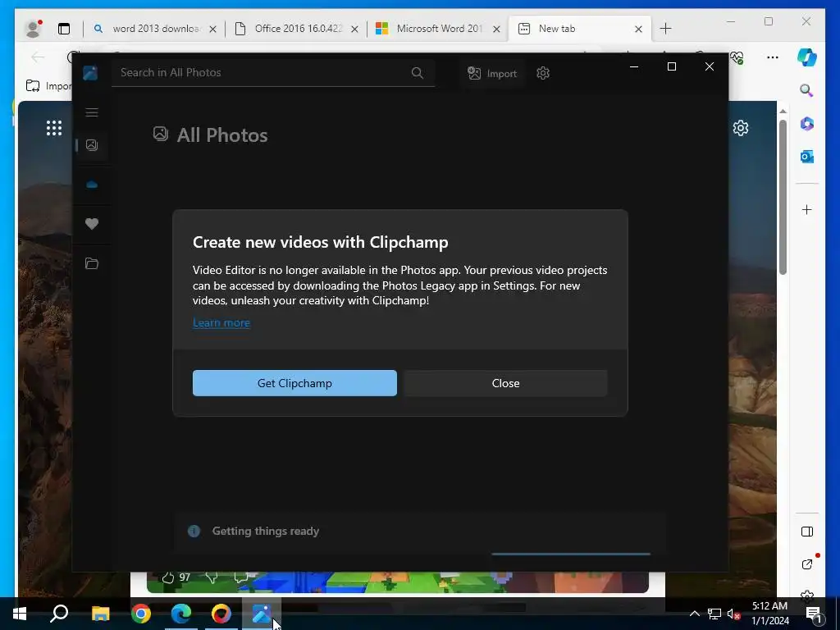Open new tab page settings gear
Viewport: 840px width, 630px height.
click(x=741, y=128)
